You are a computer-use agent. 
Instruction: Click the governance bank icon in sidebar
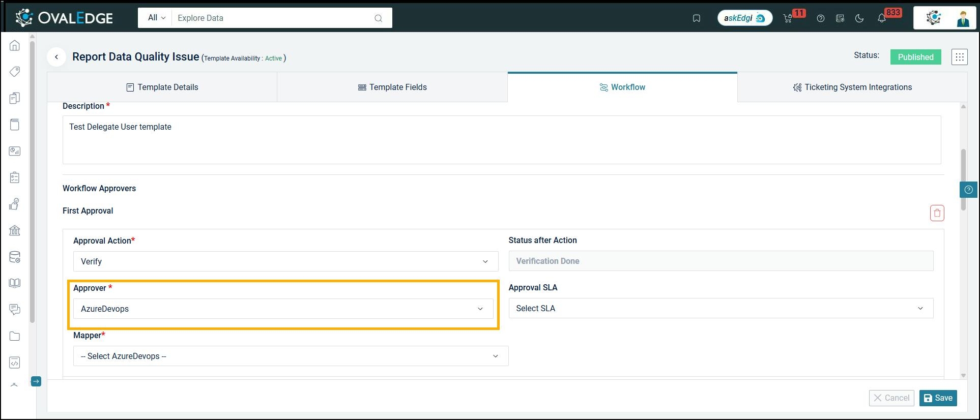15,230
